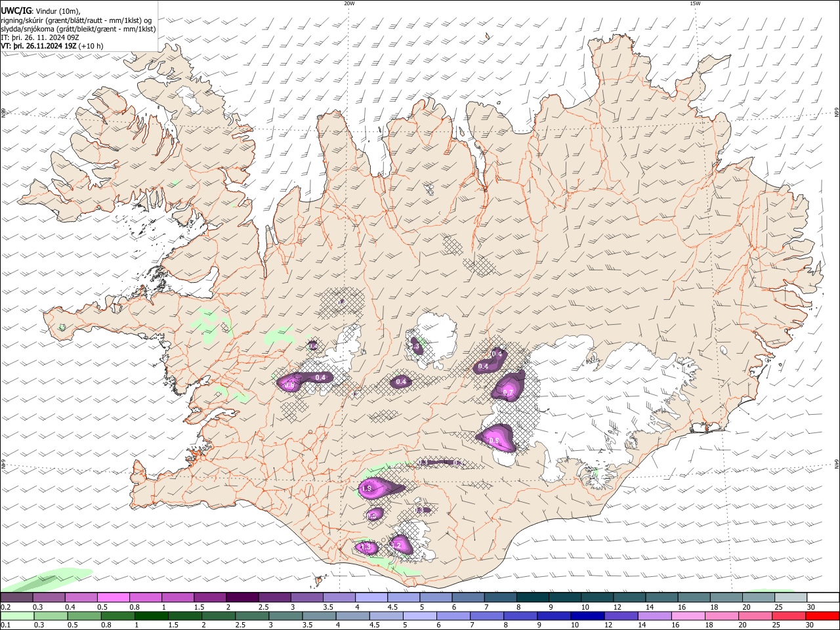Click the 'slydda/snjókoma (grátt/bleikt/grænt - mm/1klst)' line
Screen dimensions: 840x630
[78, 29]
